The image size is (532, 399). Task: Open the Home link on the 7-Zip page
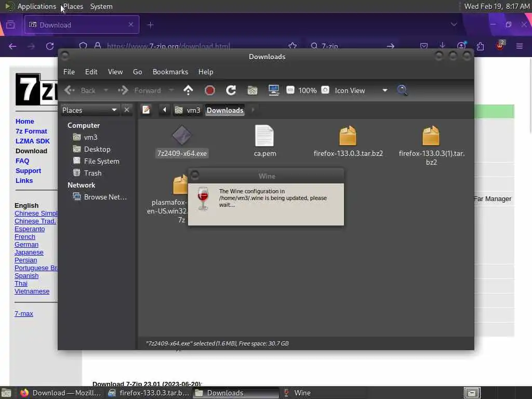[x=25, y=121]
